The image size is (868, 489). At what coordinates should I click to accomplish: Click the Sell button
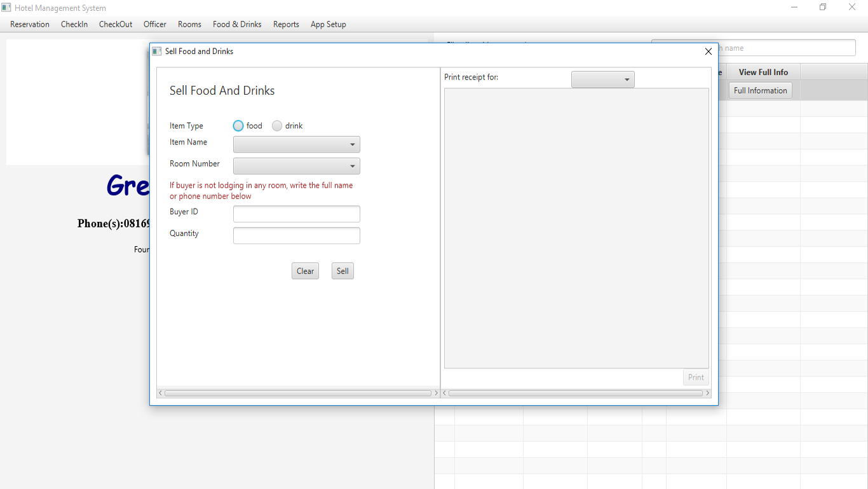342,271
